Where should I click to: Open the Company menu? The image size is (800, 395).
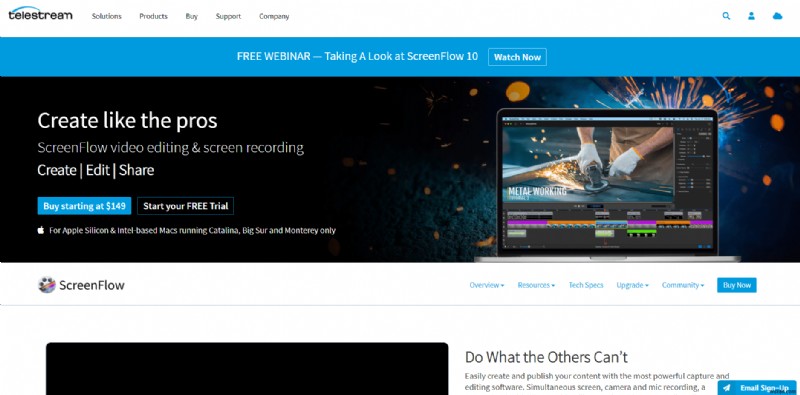tap(274, 16)
